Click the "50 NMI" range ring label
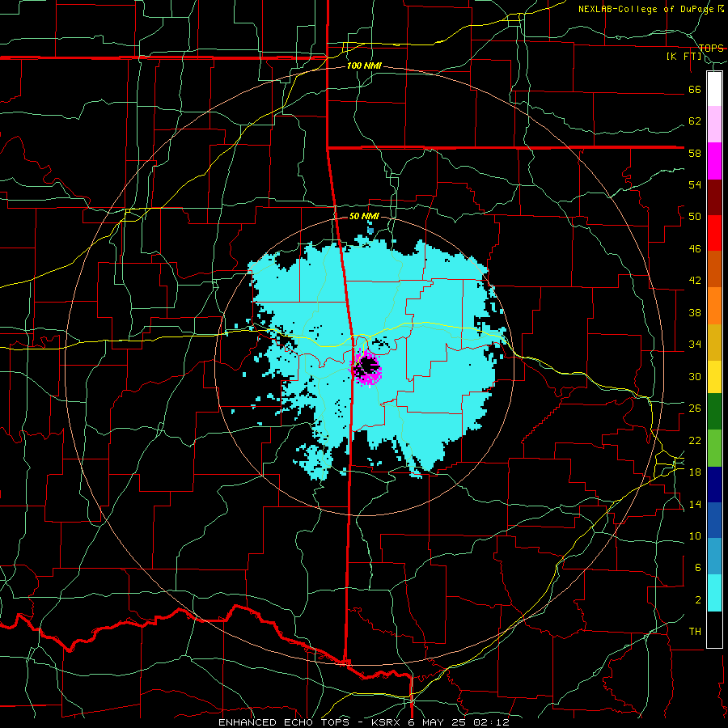 [364, 216]
